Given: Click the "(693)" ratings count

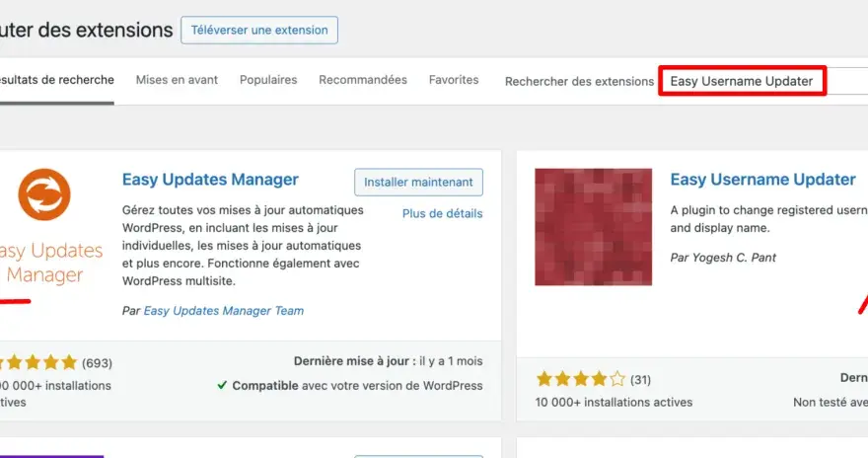Looking at the screenshot, I should pyautogui.click(x=97, y=363).
